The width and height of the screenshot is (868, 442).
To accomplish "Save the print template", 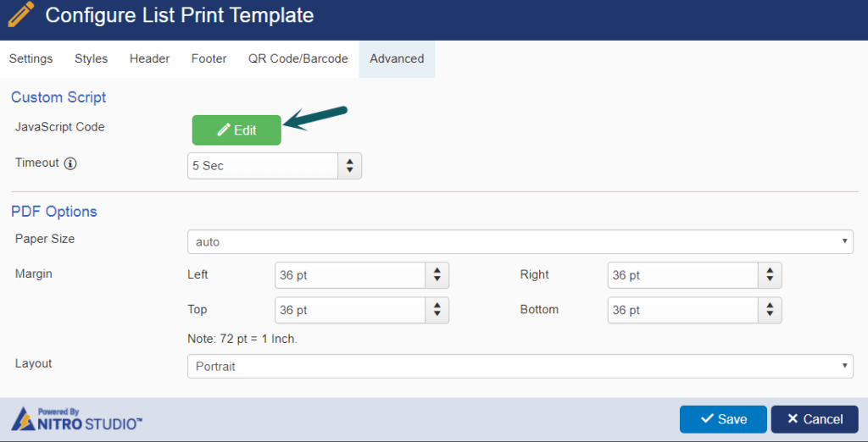I will click(x=723, y=419).
